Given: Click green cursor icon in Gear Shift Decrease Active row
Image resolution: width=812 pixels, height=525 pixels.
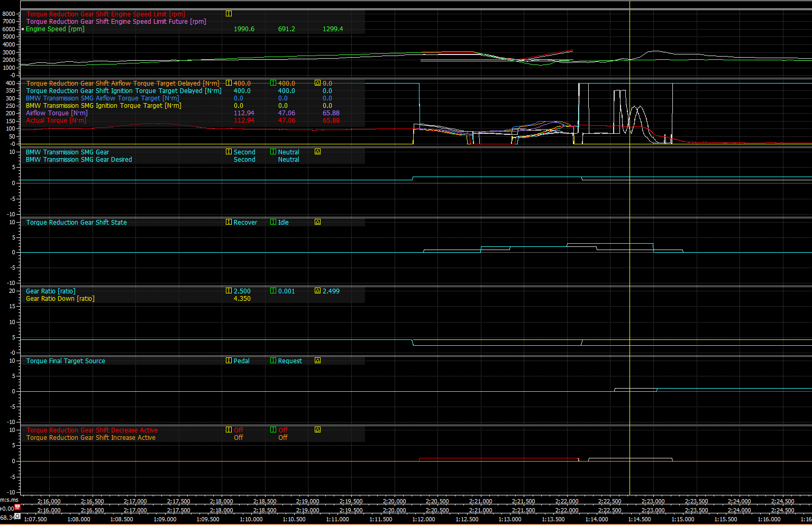Looking at the screenshot, I should coord(273,430).
